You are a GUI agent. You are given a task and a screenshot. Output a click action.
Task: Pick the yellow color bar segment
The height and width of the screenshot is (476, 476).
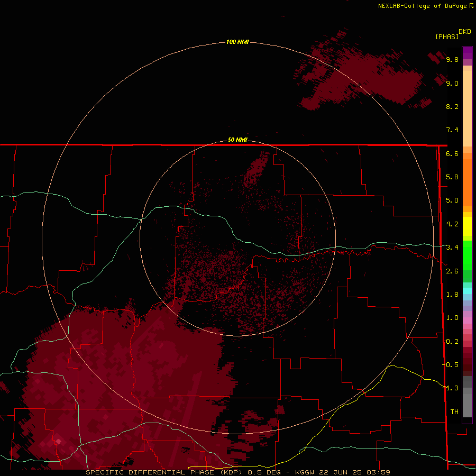tap(467, 226)
